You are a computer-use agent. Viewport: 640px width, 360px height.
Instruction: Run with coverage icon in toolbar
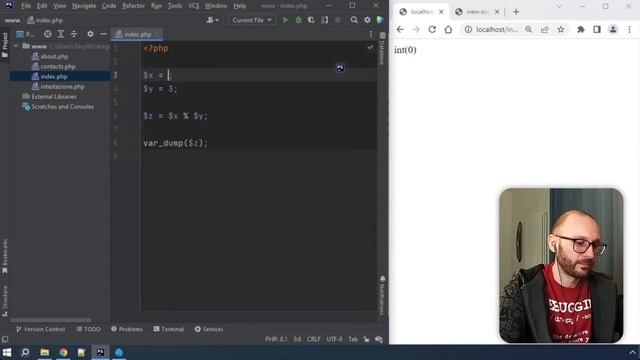pyautogui.click(x=311, y=20)
